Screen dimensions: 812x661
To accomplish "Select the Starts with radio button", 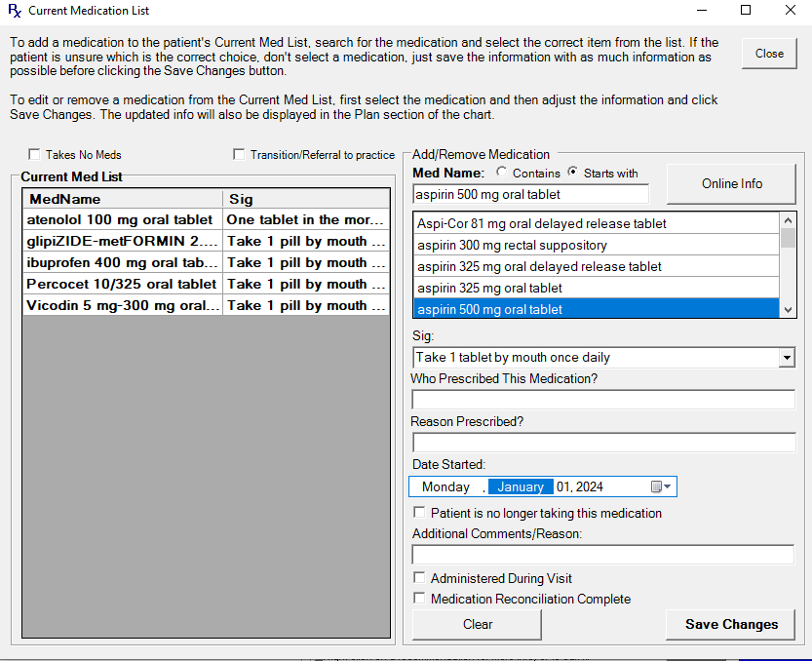I will pyautogui.click(x=573, y=173).
